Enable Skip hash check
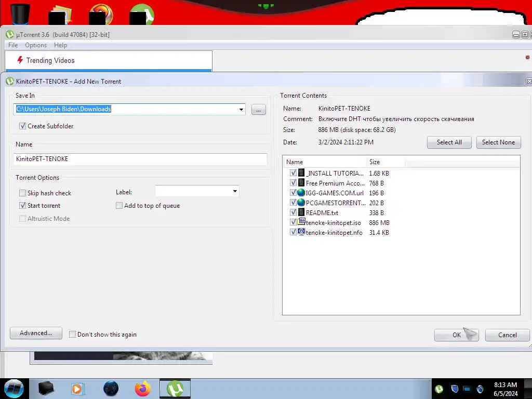The height and width of the screenshot is (399, 532). 22,193
